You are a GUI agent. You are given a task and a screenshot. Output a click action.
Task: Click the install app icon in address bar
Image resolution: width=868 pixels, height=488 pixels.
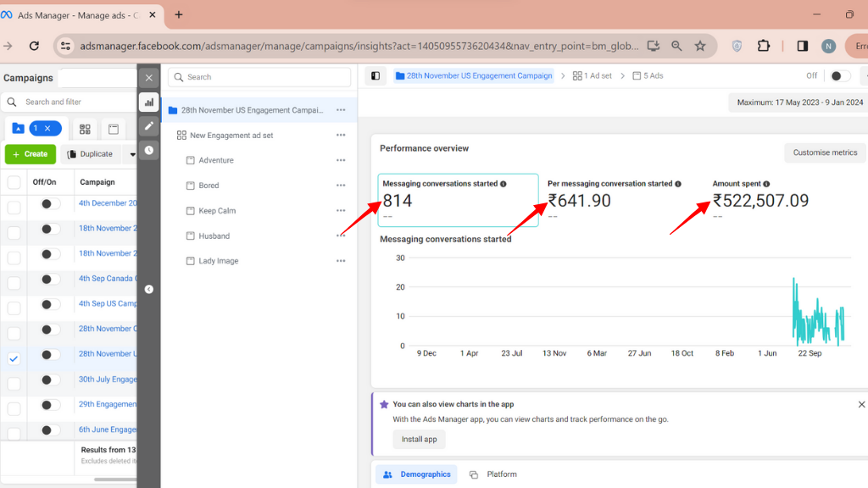pos(654,46)
